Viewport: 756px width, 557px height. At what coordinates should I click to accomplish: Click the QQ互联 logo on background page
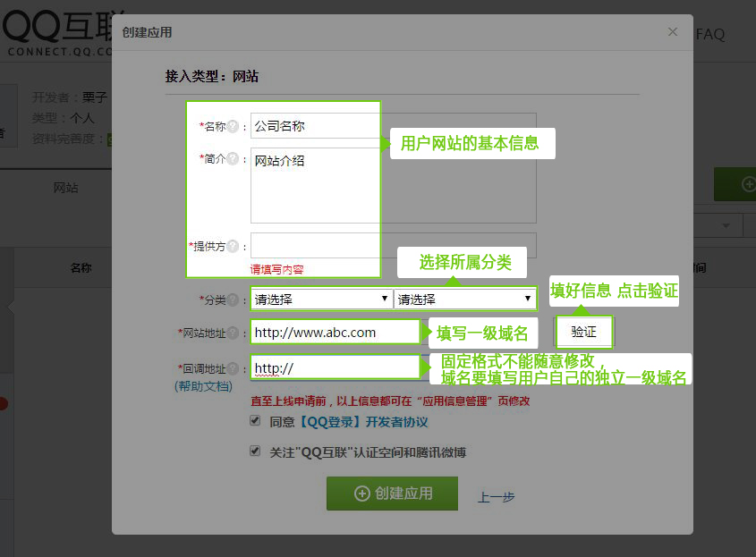[x=58, y=33]
